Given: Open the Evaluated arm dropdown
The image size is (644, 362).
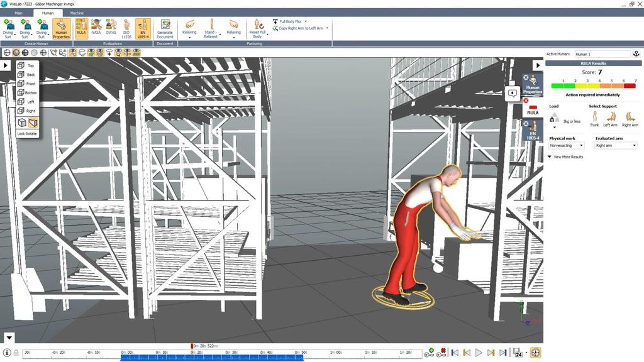Looking at the screenshot, I should click(x=616, y=145).
